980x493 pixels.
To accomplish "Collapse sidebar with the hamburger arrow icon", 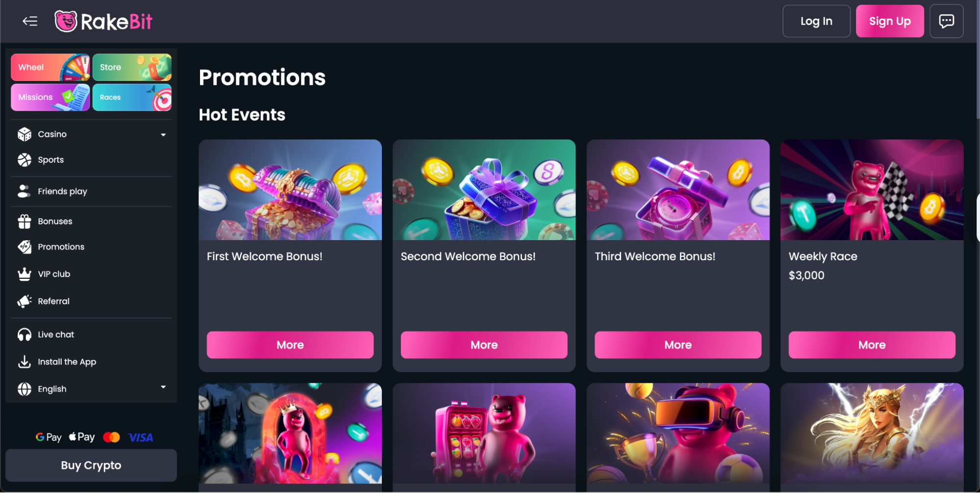I will 30,21.
